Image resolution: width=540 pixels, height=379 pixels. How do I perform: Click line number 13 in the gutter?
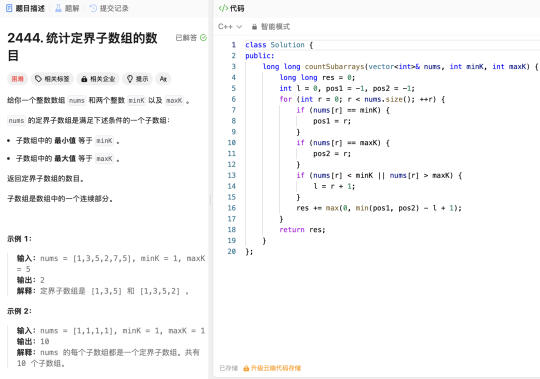[x=231, y=175]
